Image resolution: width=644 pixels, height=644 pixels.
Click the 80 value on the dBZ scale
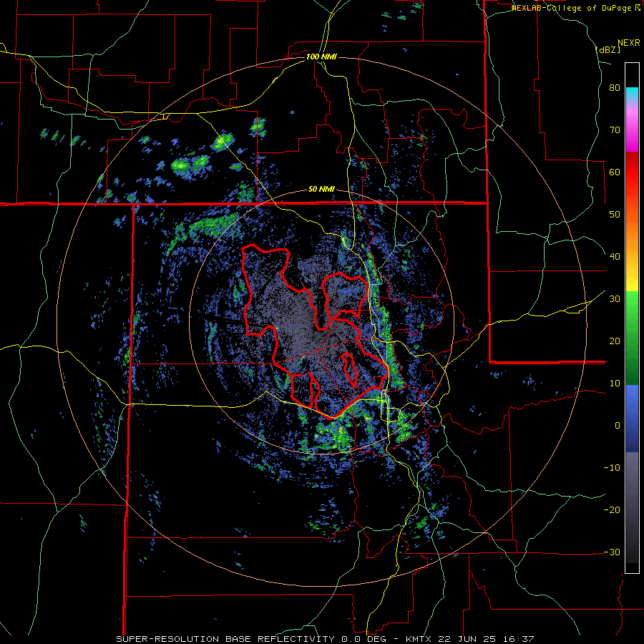[615, 88]
